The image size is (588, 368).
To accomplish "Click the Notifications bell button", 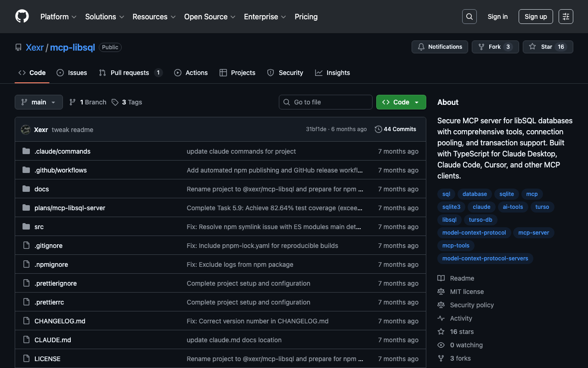I will 440,47.
